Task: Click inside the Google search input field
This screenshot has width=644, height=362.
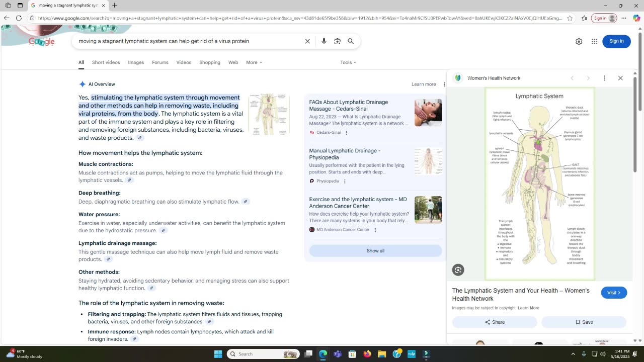Action: tap(189, 41)
